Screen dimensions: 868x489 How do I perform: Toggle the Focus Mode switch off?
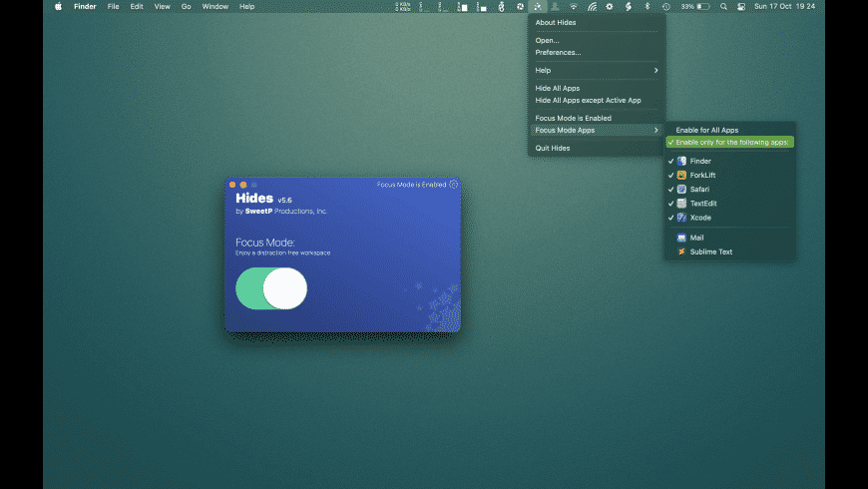271,288
